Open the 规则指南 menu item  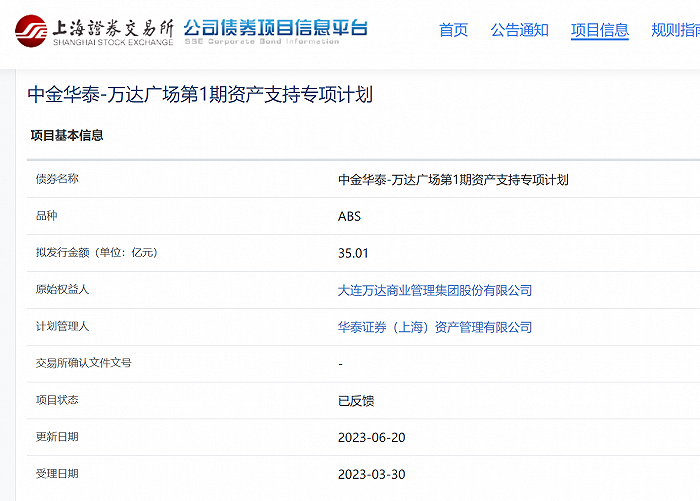(675, 30)
